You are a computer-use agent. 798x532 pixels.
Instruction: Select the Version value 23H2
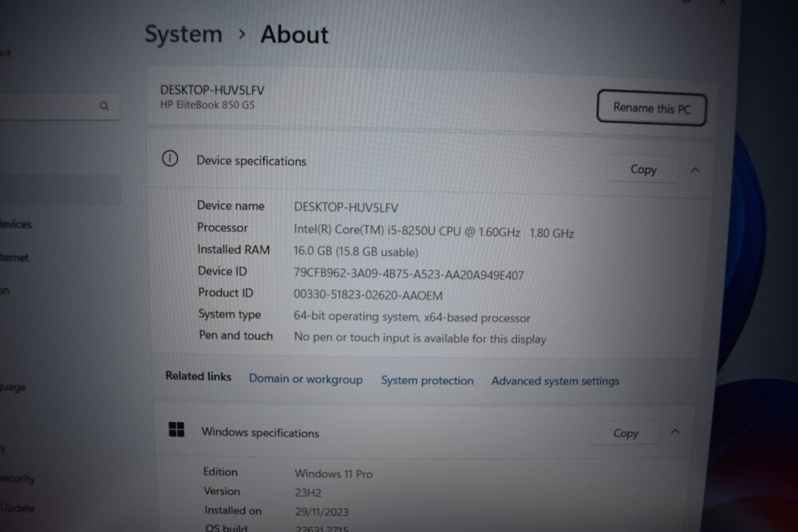click(308, 492)
